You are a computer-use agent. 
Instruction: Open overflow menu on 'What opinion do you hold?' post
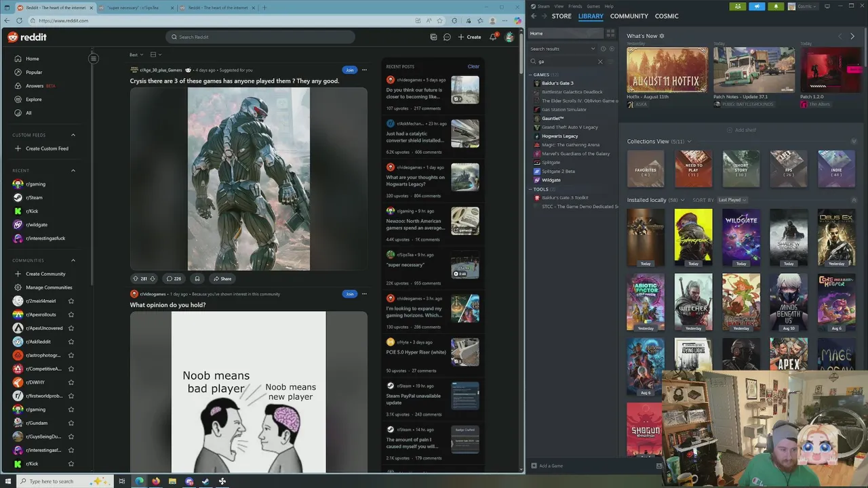click(x=364, y=293)
